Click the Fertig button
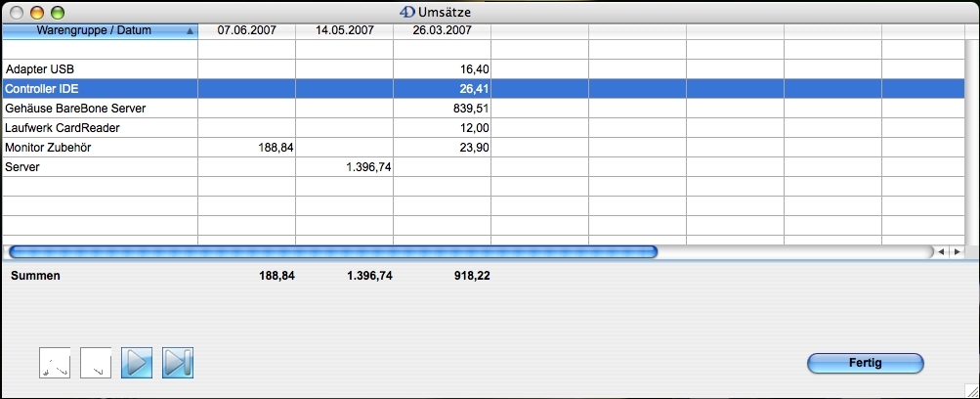This screenshot has width=980, height=399. coord(865,363)
